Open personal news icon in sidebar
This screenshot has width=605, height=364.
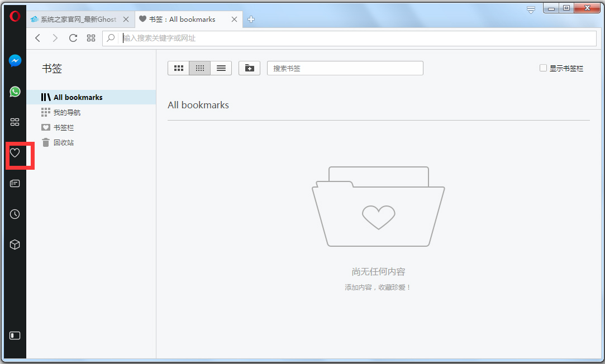pos(15,183)
